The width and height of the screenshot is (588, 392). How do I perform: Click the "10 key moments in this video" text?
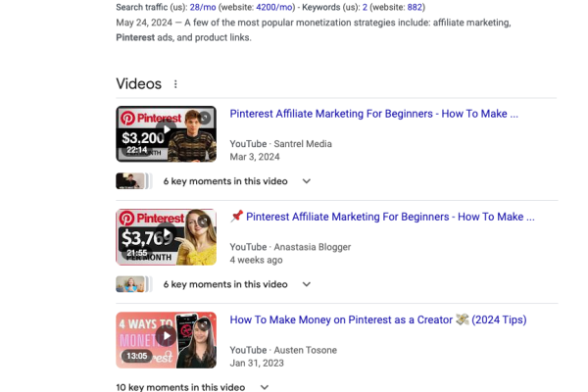tap(180, 387)
